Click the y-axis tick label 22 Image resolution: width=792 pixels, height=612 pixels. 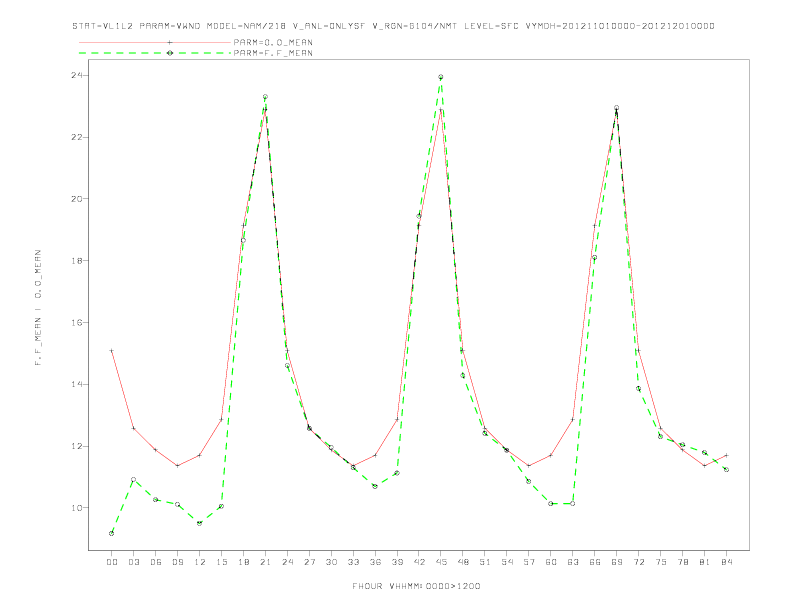coord(77,137)
